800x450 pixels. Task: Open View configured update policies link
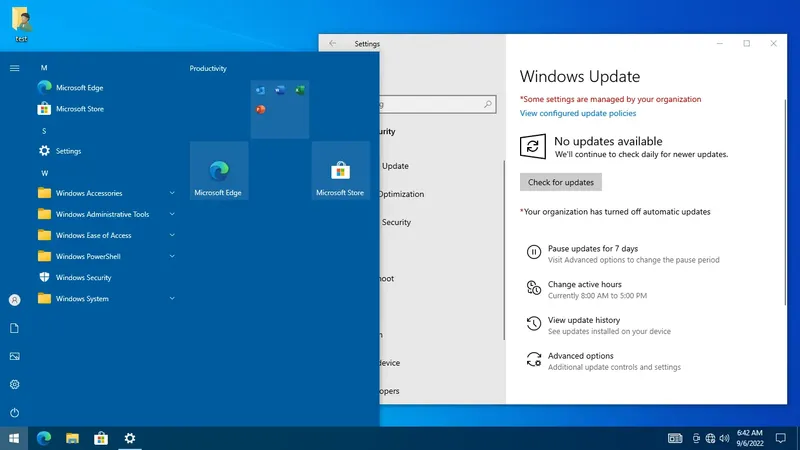tap(578, 113)
